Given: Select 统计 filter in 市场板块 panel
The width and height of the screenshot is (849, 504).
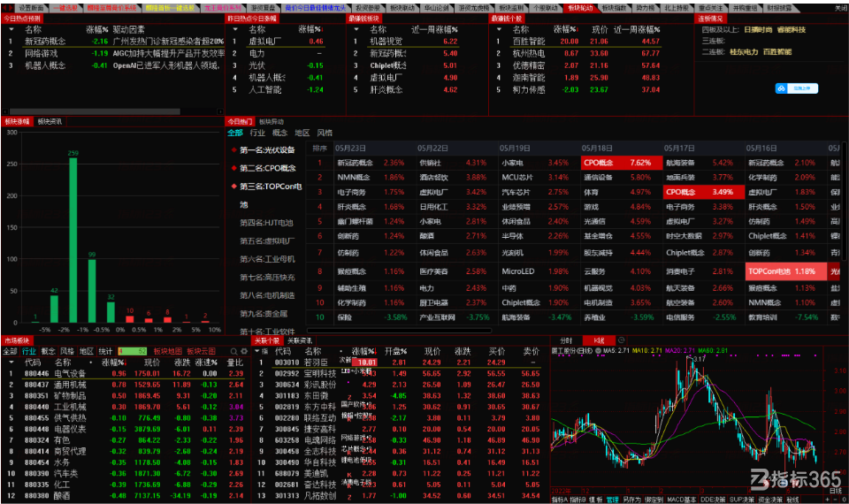Looking at the screenshot, I should 105,351.
